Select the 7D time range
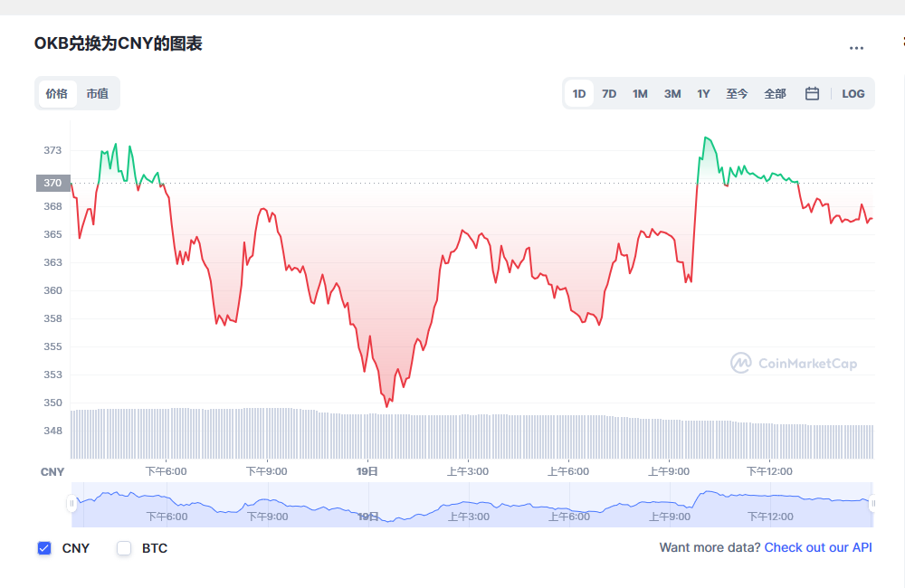This screenshot has height=588, width=905. [609, 93]
